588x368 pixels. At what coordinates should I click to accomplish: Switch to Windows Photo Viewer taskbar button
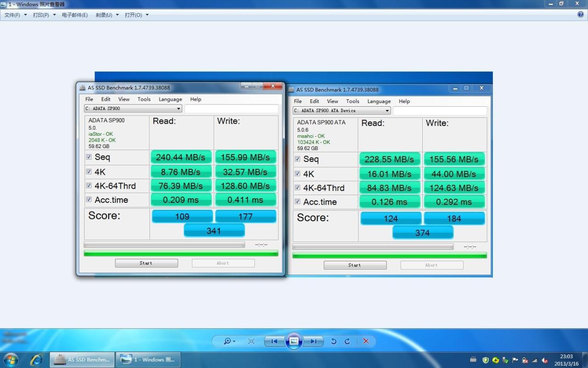(148, 360)
